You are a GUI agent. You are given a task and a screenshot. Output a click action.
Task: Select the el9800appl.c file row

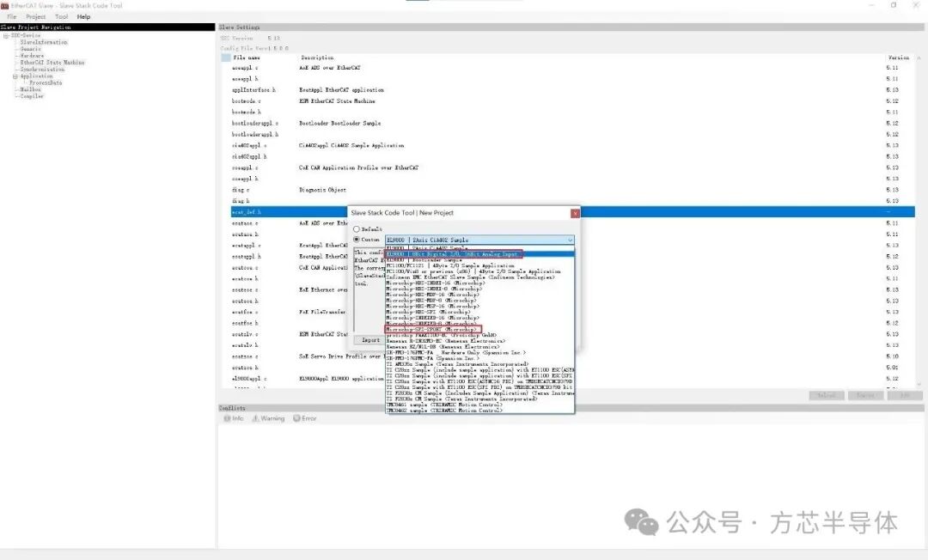[x=572, y=379]
